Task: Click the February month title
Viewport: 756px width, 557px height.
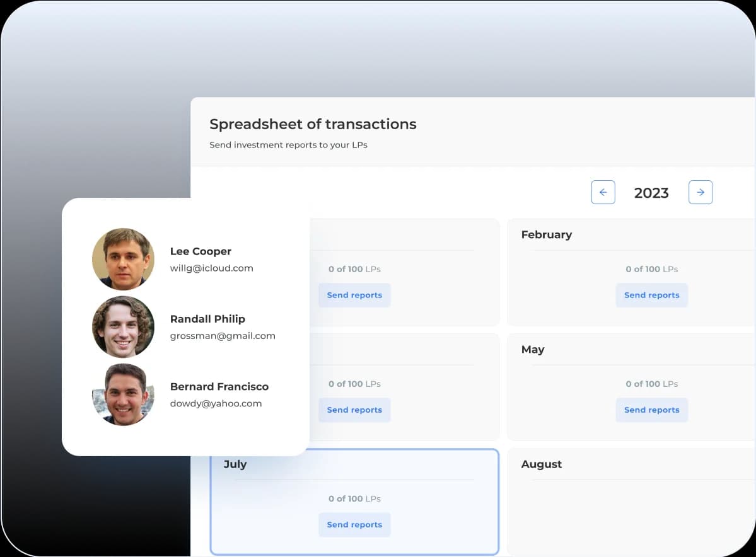Action: [x=546, y=234]
